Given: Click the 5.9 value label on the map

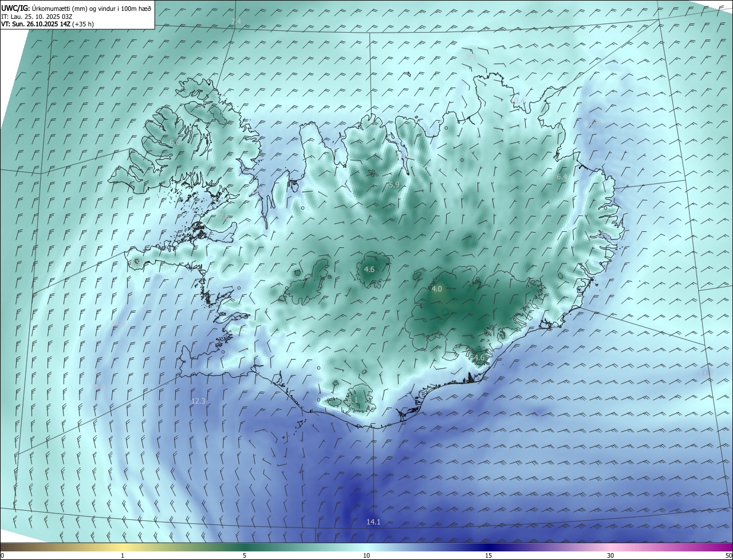Looking at the screenshot, I should point(394,185).
